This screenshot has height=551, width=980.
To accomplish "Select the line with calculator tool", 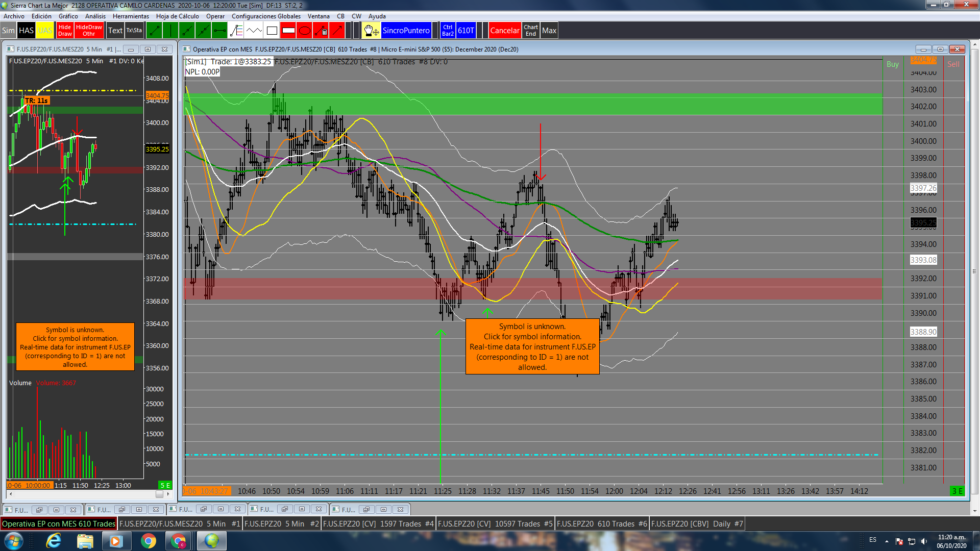I will pyautogui.click(x=321, y=31).
